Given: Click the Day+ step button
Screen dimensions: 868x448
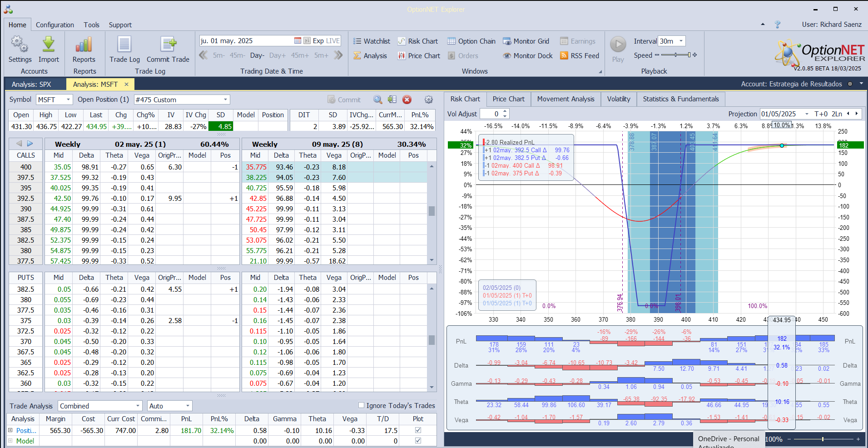Looking at the screenshot, I should (278, 55).
